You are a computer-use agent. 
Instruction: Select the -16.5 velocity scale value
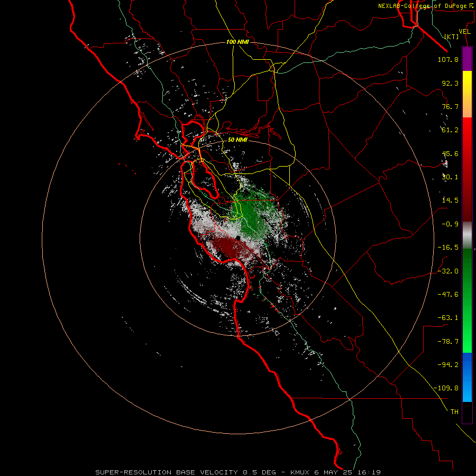point(448,248)
